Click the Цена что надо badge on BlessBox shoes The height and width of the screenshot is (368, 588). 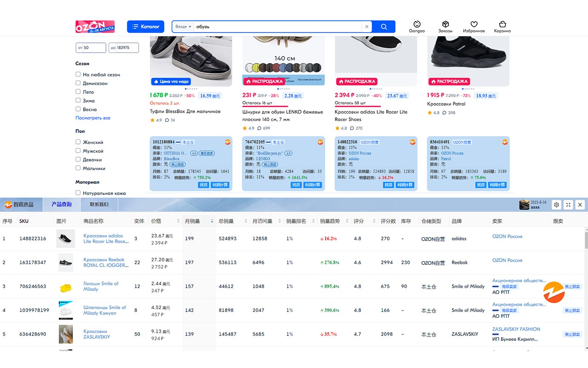tap(171, 81)
